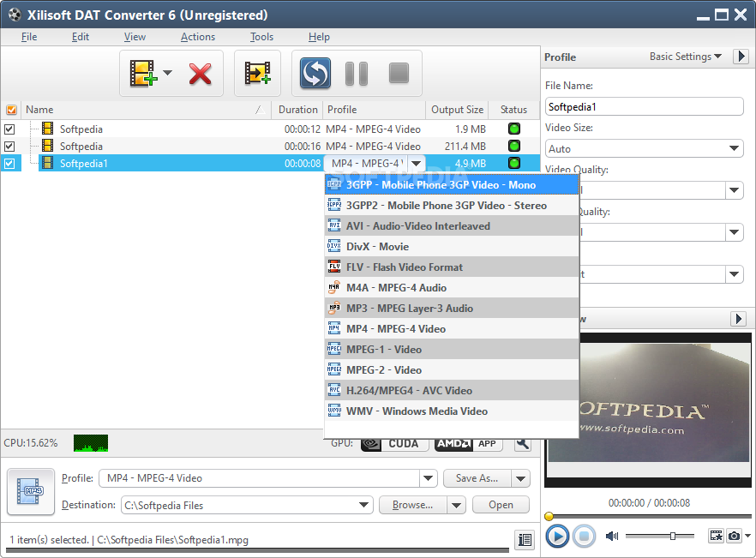Choose DivX Movie profile
Screen dimensions: 756x558
(x=452, y=247)
